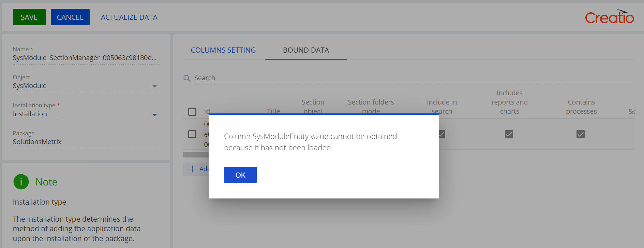Click the plus icon on Add button
The width and height of the screenshot is (644, 248).
pos(193,169)
